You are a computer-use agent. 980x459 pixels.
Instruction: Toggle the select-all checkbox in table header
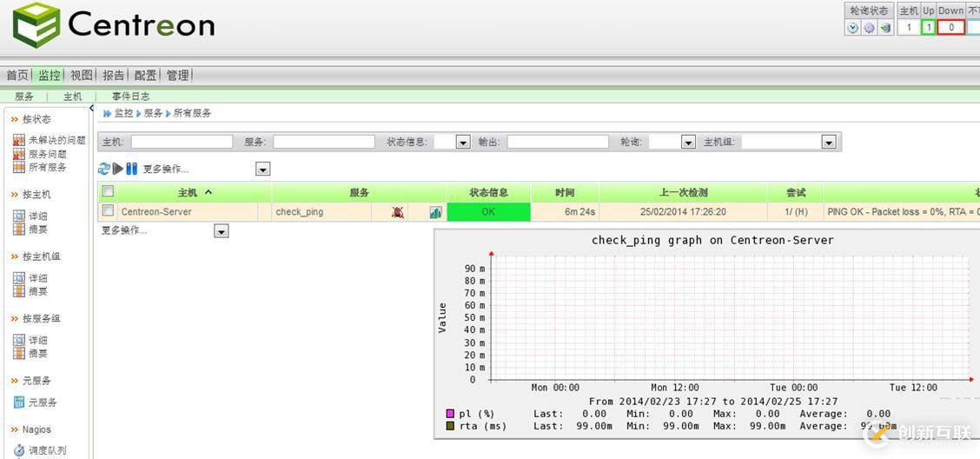(108, 191)
